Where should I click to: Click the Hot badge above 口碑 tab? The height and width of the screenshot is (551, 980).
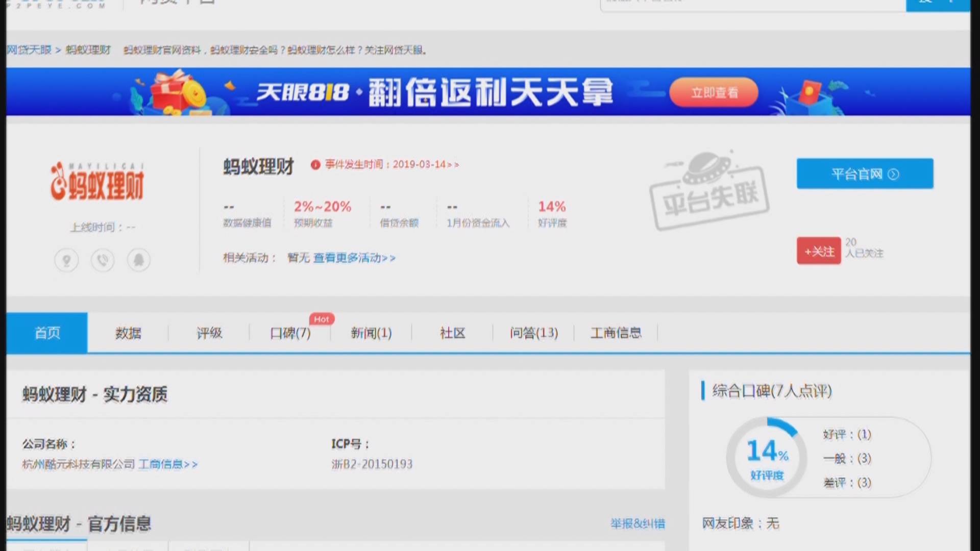pos(322,319)
